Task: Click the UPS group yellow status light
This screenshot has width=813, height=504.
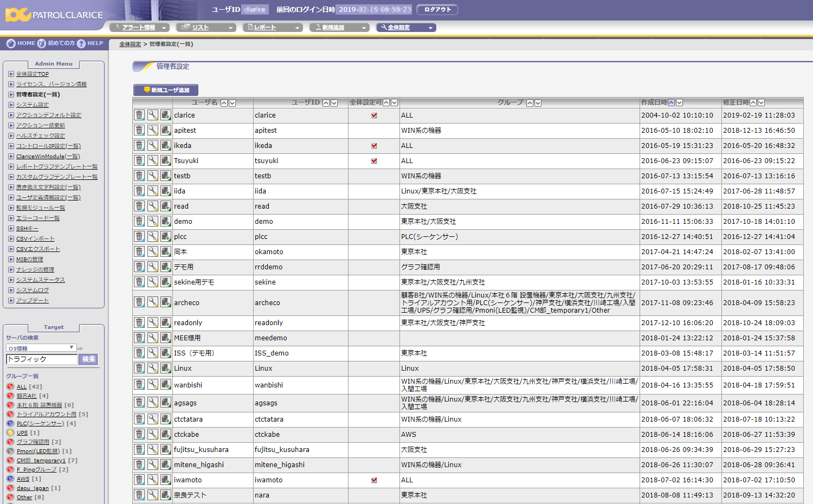Action: coord(10,432)
